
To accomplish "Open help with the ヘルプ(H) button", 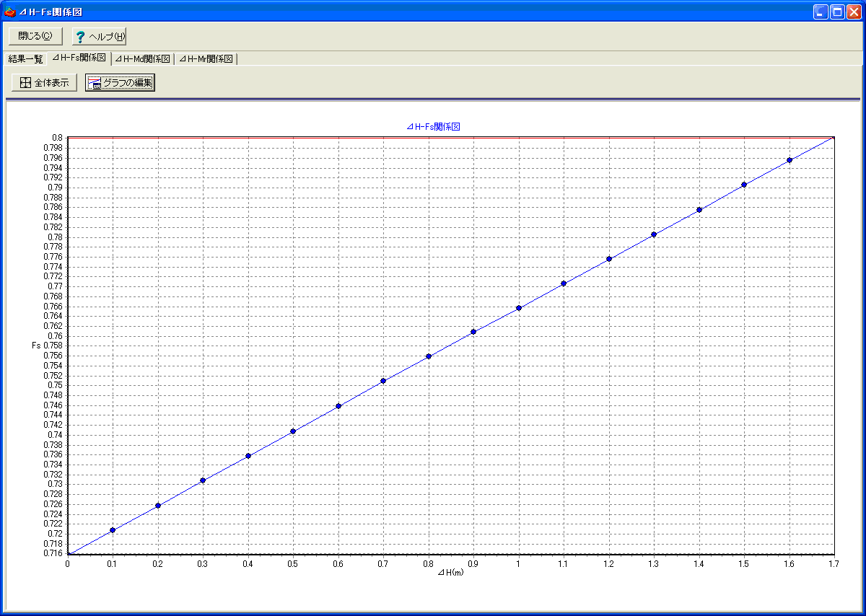I will click(99, 36).
